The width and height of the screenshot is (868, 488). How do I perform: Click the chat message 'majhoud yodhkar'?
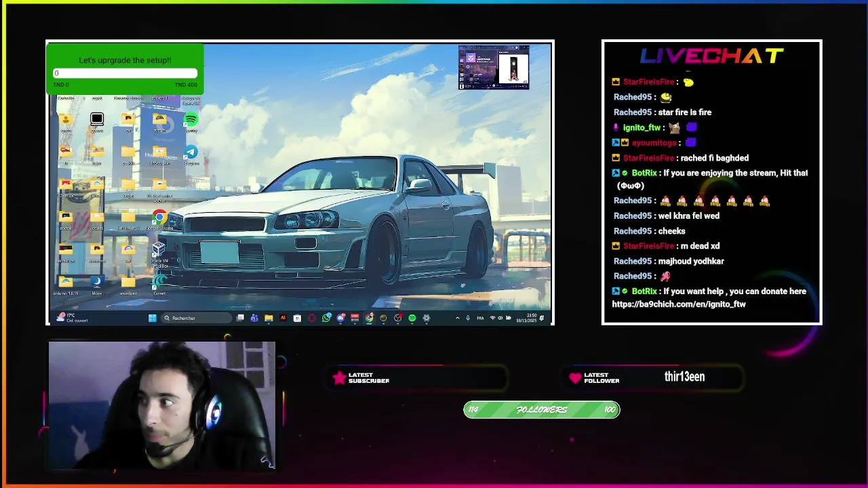691,262
